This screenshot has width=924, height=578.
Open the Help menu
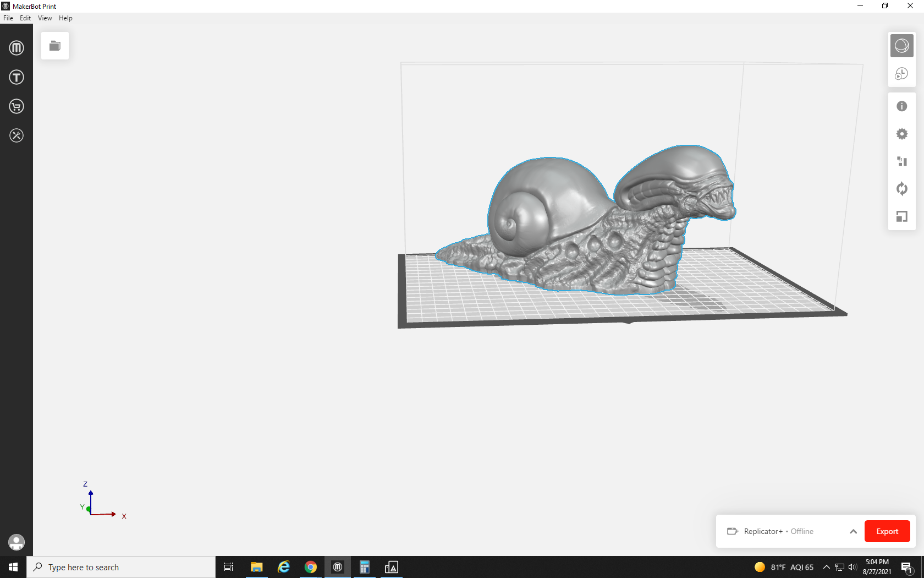click(x=65, y=18)
